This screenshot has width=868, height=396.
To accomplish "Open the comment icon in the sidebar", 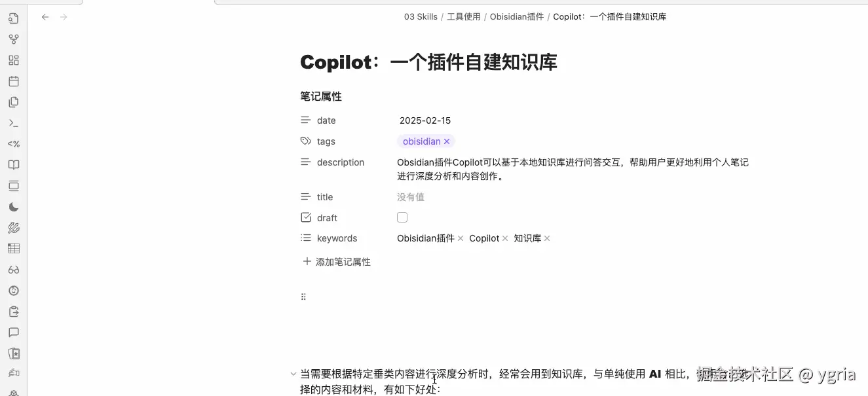I will click(14, 332).
